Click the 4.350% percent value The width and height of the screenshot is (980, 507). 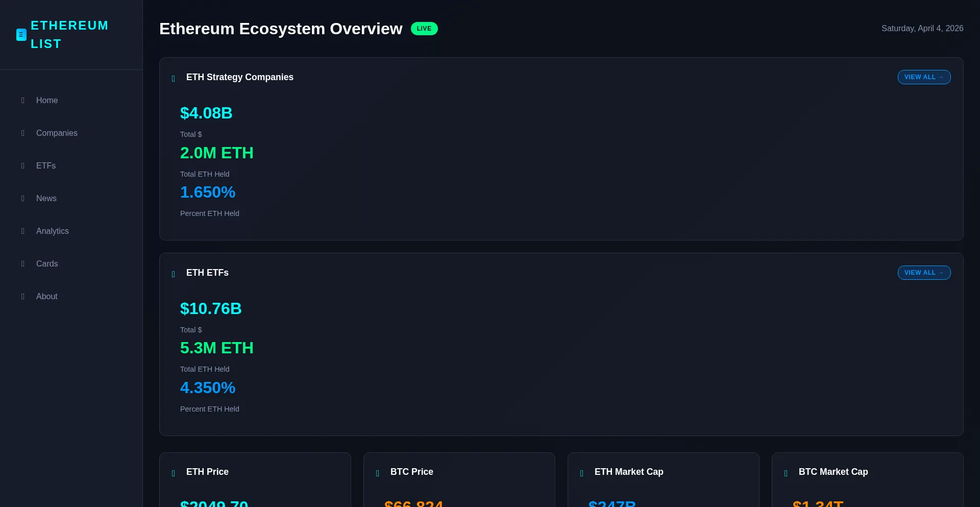coord(208,388)
